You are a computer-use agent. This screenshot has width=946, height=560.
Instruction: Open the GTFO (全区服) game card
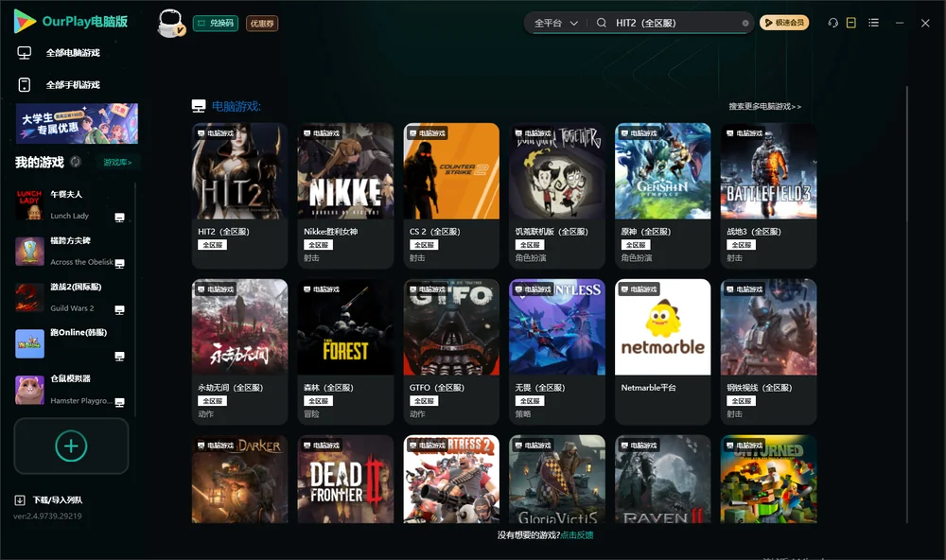click(451, 352)
